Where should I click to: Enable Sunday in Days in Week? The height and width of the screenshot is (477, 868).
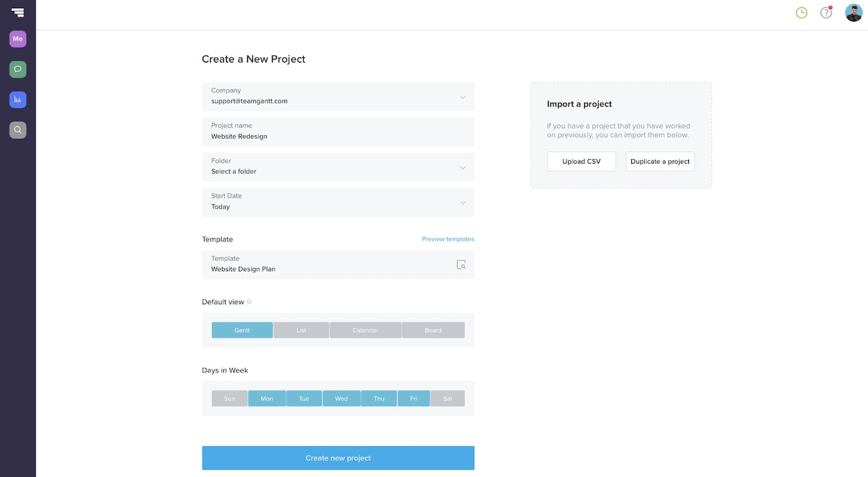[x=229, y=398]
